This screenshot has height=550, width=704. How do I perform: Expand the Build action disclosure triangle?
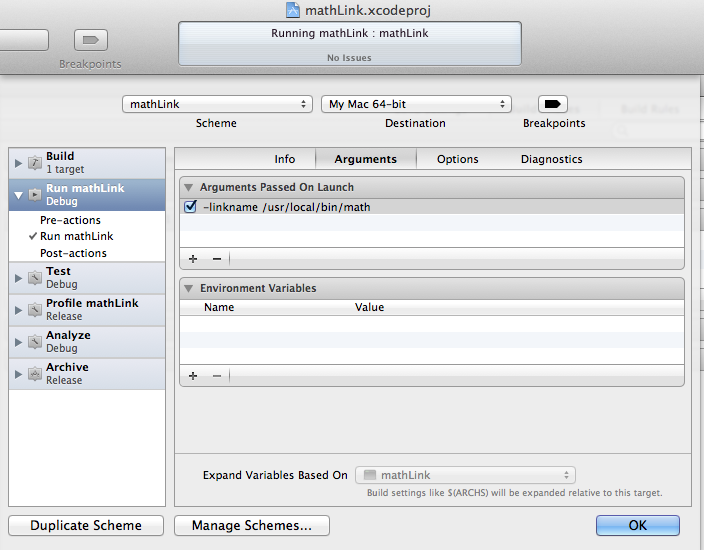coord(18,163)
